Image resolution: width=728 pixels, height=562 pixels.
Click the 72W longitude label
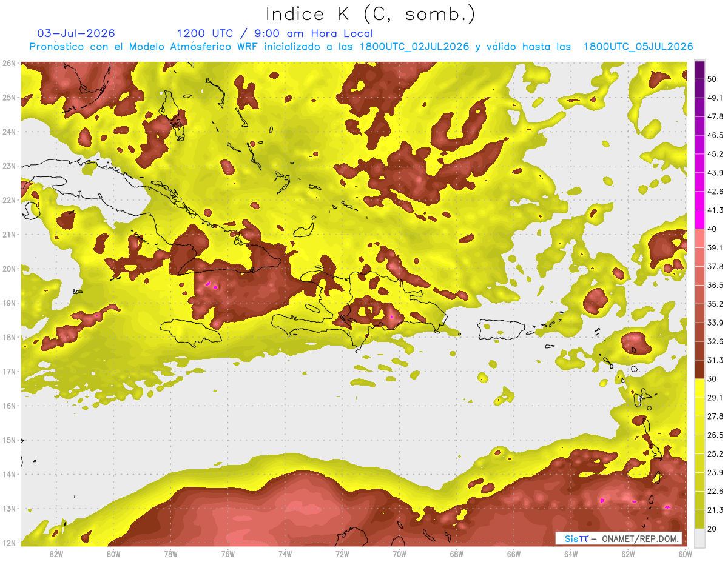[342, 554]
